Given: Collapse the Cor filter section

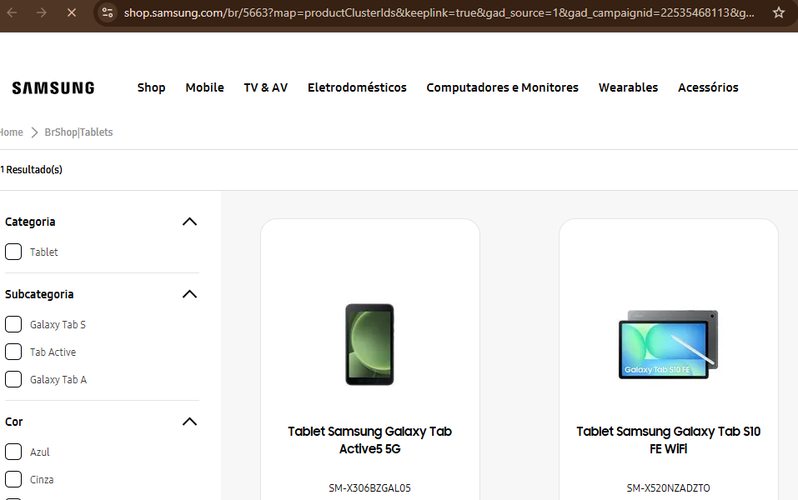Looking at the screenshot, I should (x=189, y=422).
